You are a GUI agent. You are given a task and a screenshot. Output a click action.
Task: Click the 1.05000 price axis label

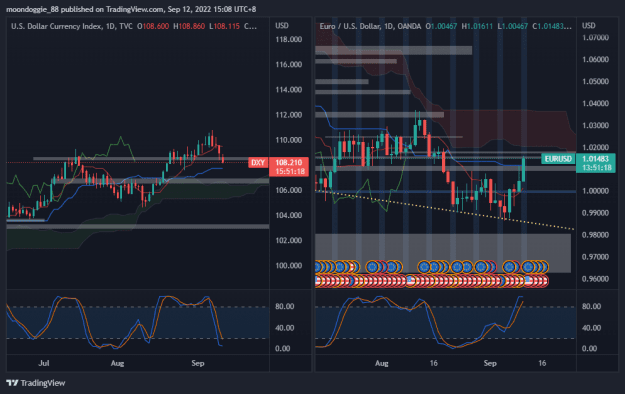596,82
